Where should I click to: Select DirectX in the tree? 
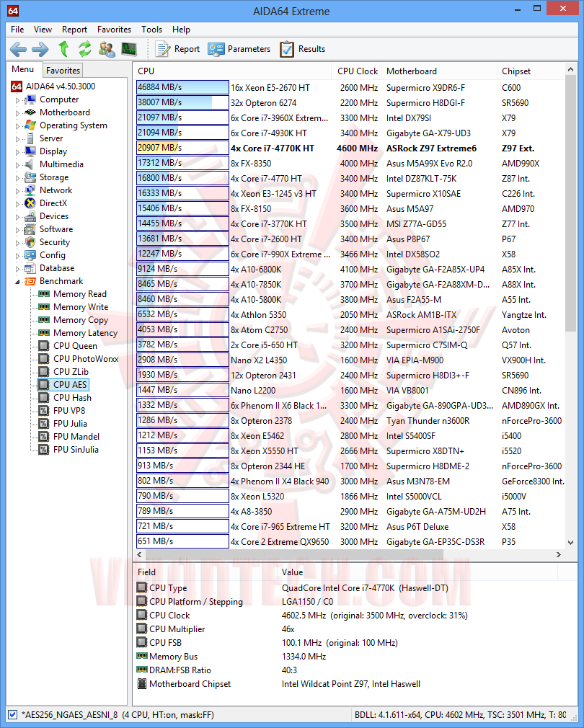53,203
